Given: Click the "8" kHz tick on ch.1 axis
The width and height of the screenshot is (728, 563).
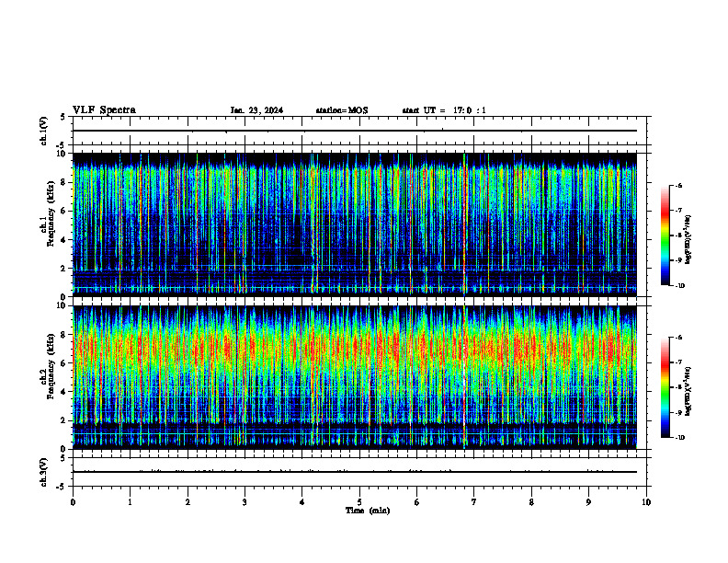Looking at the screenshot, I should [64, 182].
